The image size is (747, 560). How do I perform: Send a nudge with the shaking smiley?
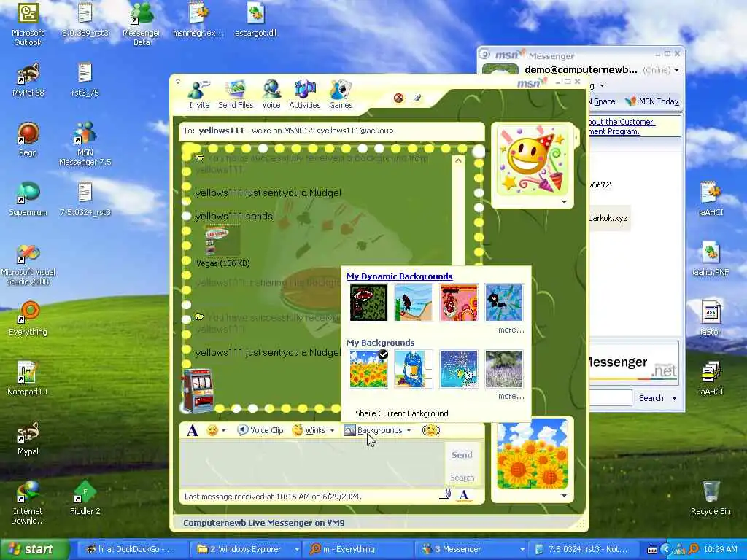tap(431, 430)
